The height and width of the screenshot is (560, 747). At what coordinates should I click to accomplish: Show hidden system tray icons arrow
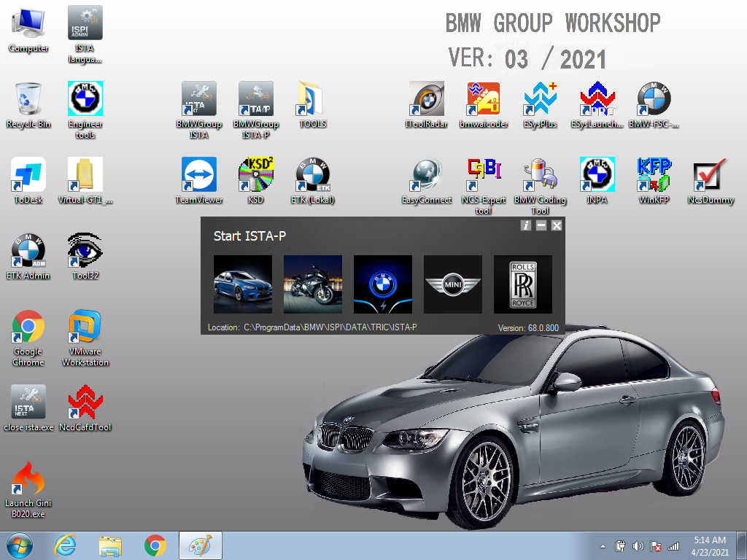(x=603, y=546)
